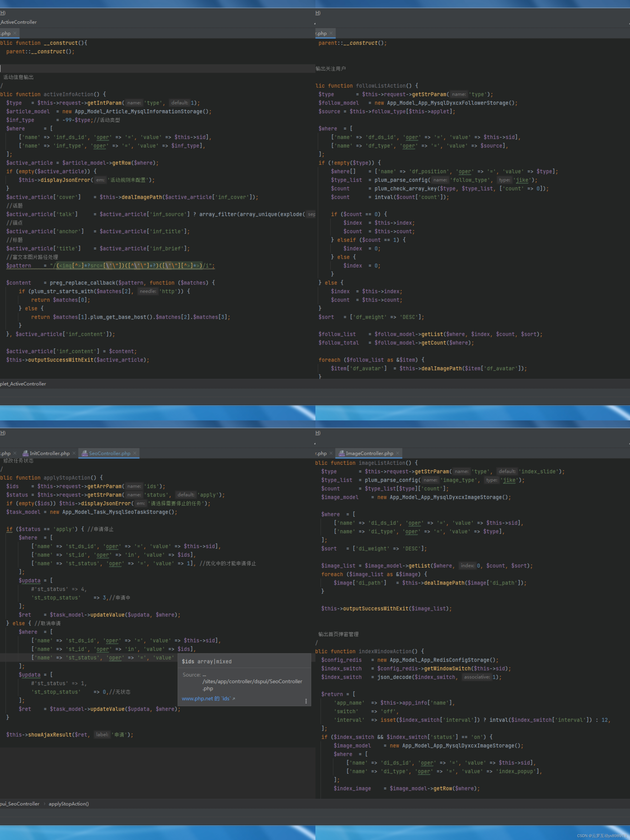Image resolution: width=630 pixels, height=840 pixels.
Task: Open Help (H) menu above InitController.php tab
Action: point(3,433)
